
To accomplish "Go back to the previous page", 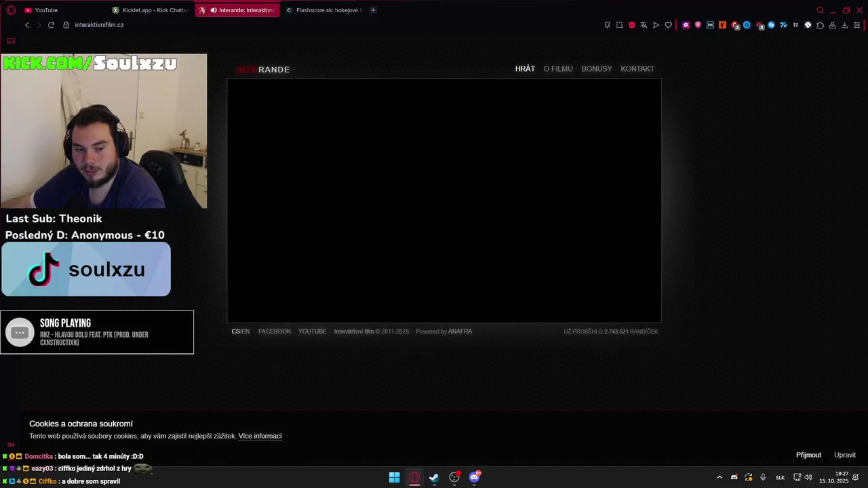I will [27, 25].
